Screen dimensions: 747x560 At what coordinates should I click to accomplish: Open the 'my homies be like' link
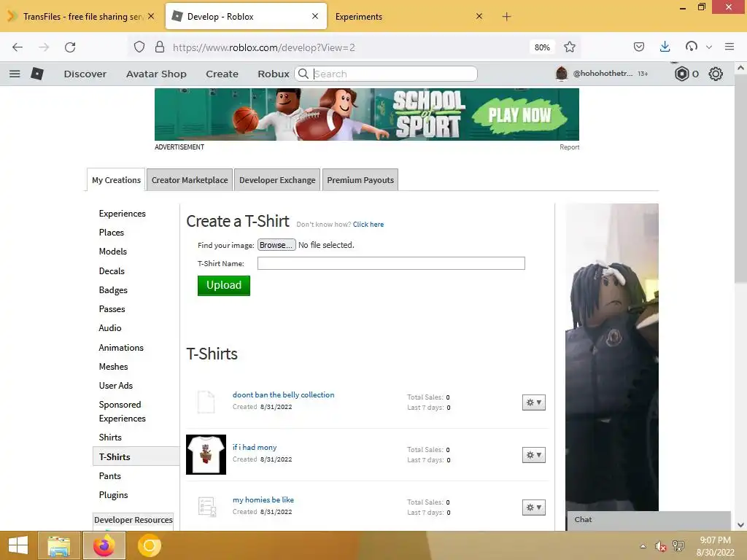263,499
